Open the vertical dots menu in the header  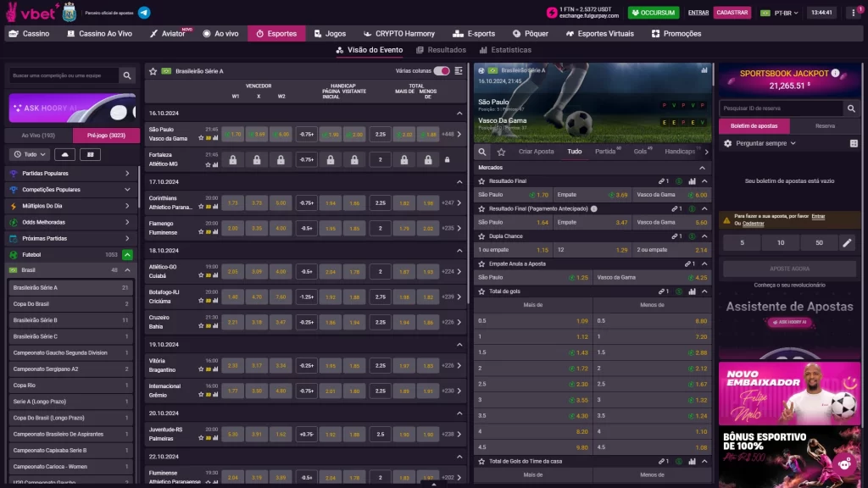click(853, 12)
